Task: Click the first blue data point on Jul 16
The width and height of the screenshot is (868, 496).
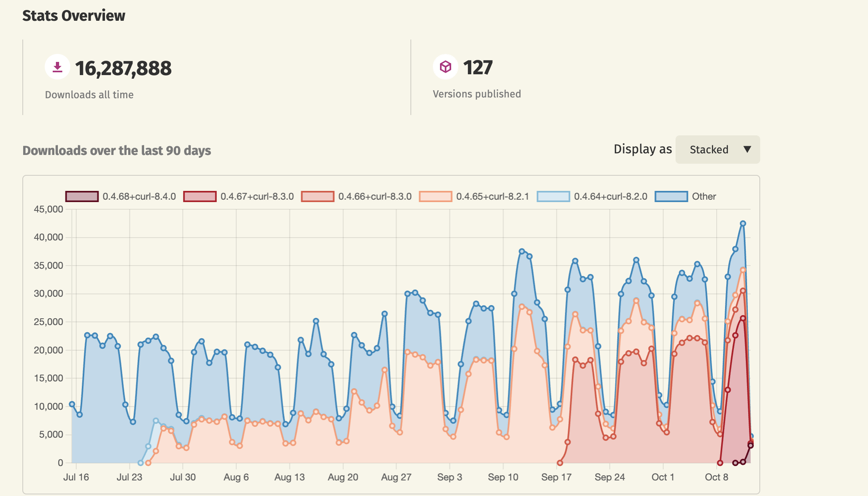Action: click(x=72, y=404)
